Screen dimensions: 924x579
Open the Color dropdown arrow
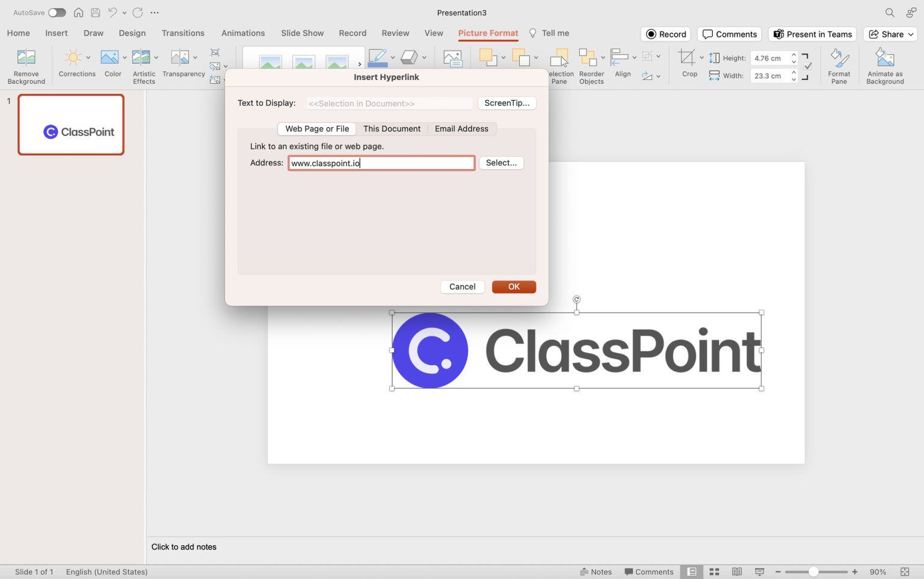pyautogui.click(x=124, y=58)
